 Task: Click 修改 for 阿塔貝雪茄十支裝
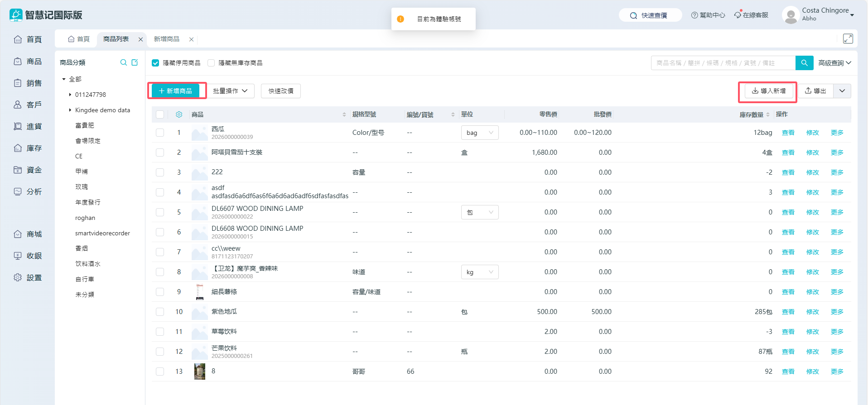tap(812, 152)
